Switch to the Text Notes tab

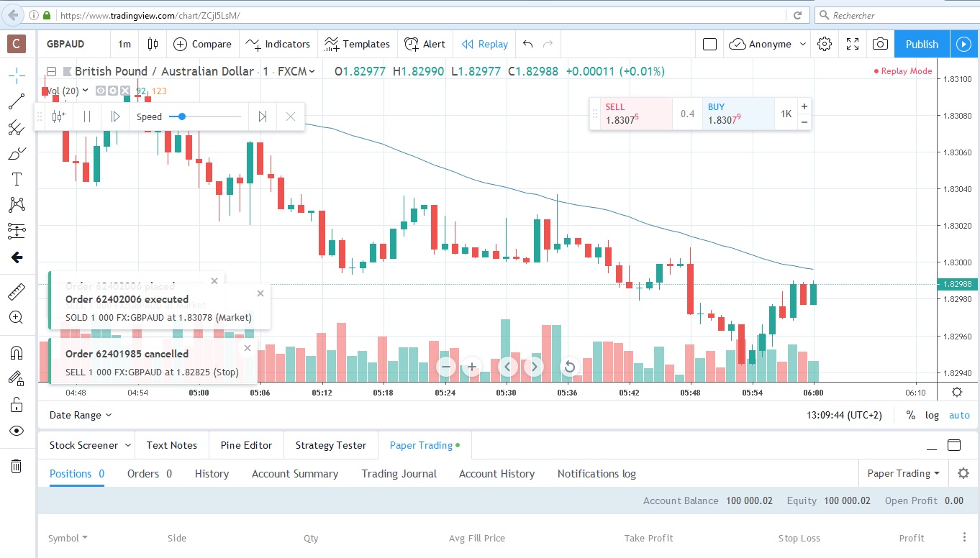tap(172, 445)
